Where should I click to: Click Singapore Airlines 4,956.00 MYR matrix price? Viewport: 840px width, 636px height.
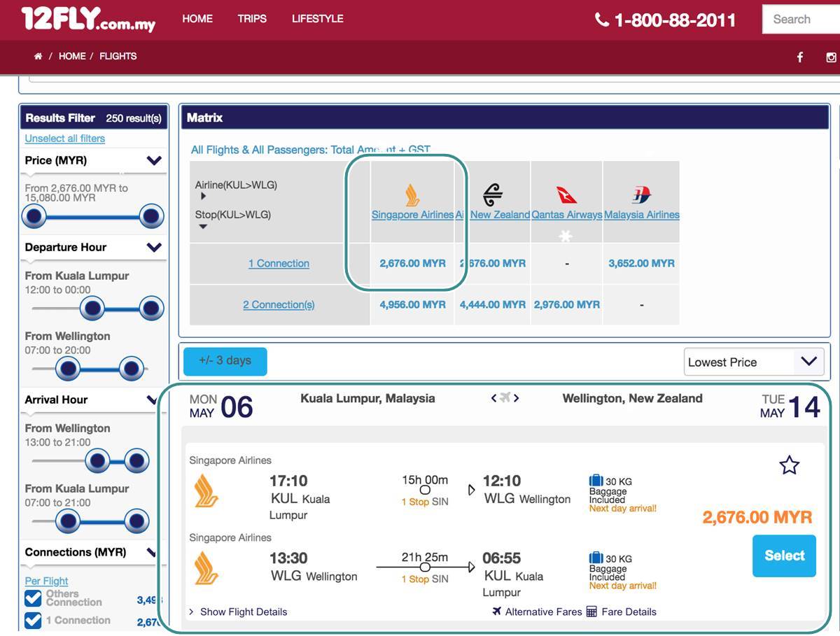(412, 304)
